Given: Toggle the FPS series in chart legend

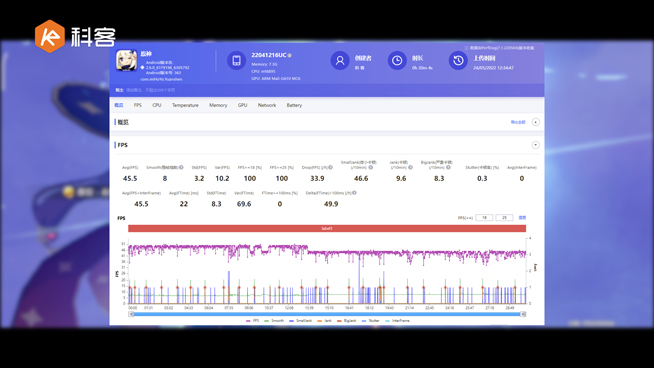Looking at the screenshot, I should coord(253,321).
